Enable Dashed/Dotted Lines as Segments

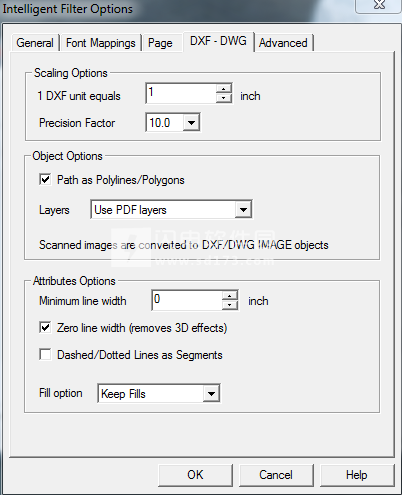(45, 354)
